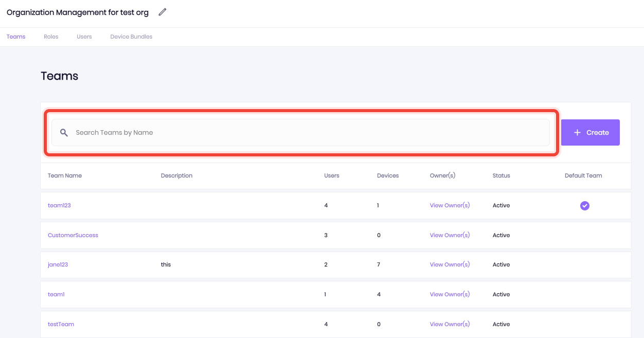View owners of jane123
This screenshot has width=644, height=338.
pyautogui.click(x=450, y=264)
